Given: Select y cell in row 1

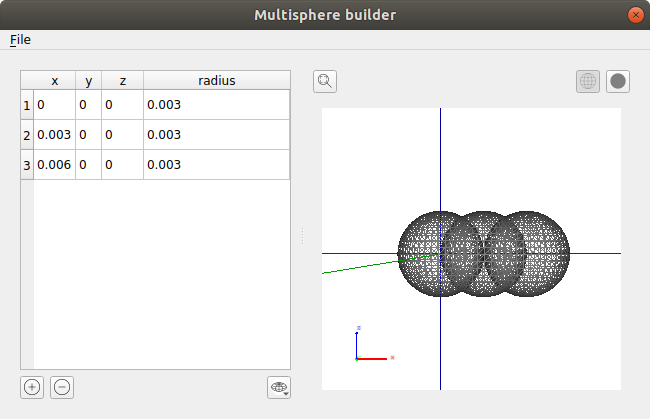Looking at the screenshot, I should tap(88, 105).
